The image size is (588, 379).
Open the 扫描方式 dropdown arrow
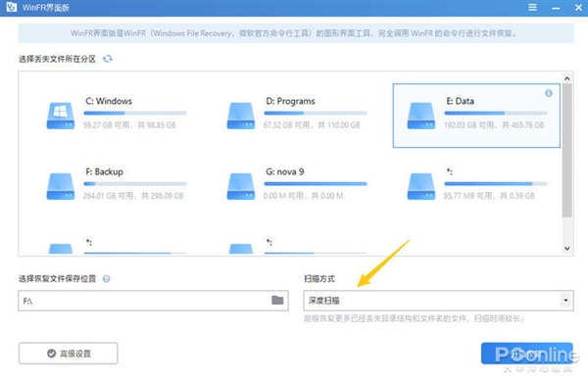[x=565, y=301]
